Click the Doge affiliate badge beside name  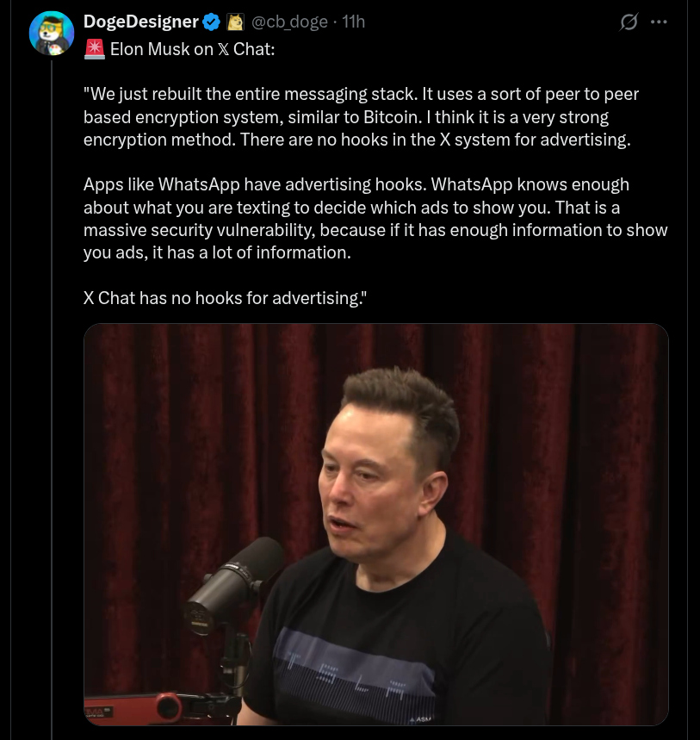point(235,22)
